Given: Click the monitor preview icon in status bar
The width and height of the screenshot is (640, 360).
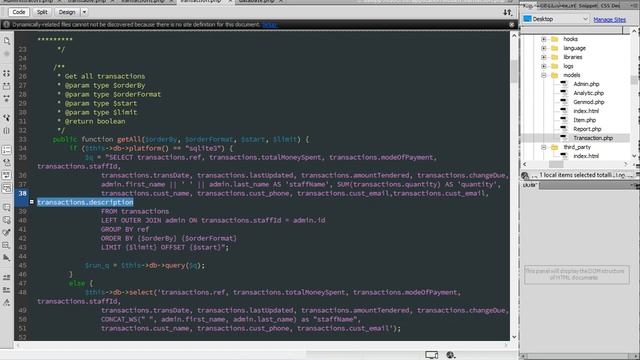Looking at the screenshot, I should (431, 355).
